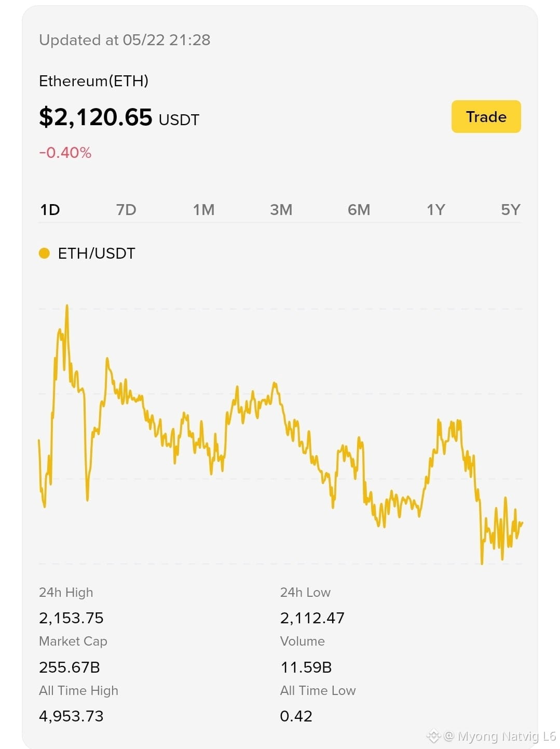Viewport: 560px width, 749px height.
Task: Click the peak point on the price chart
Action: click(67, 306)
